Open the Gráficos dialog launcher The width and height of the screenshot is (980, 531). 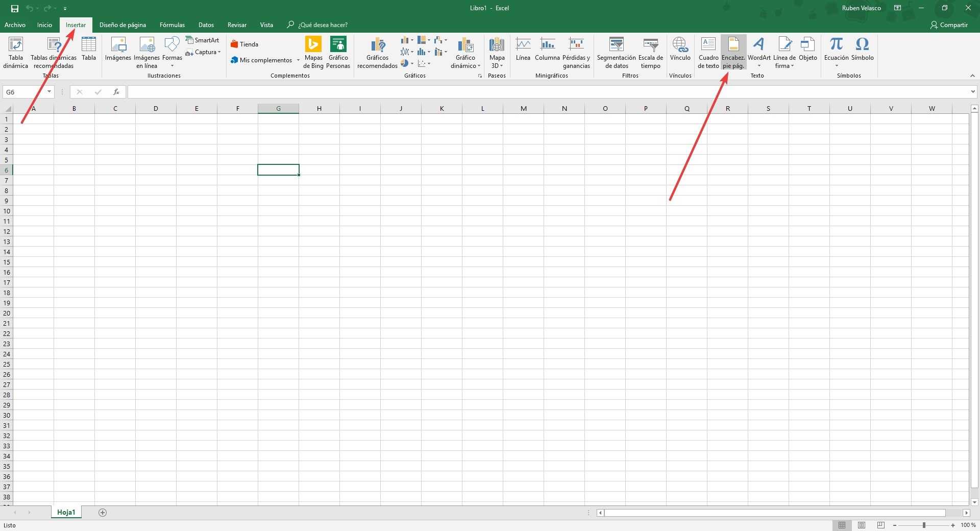480,76
